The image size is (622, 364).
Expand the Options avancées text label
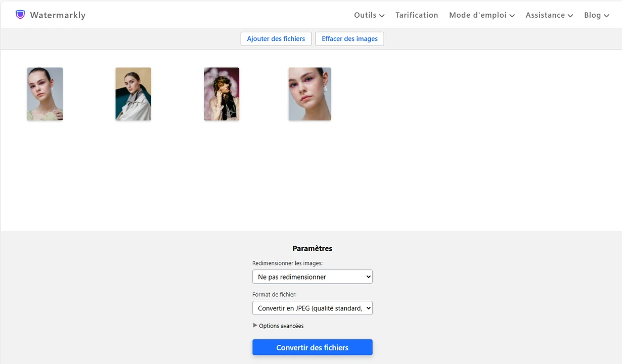281,326
